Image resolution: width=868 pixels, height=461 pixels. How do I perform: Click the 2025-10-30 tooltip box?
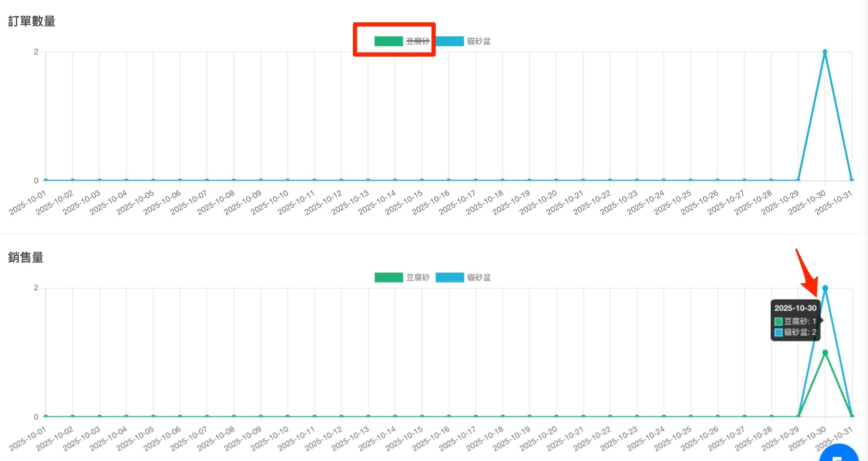tap(795, 320)
